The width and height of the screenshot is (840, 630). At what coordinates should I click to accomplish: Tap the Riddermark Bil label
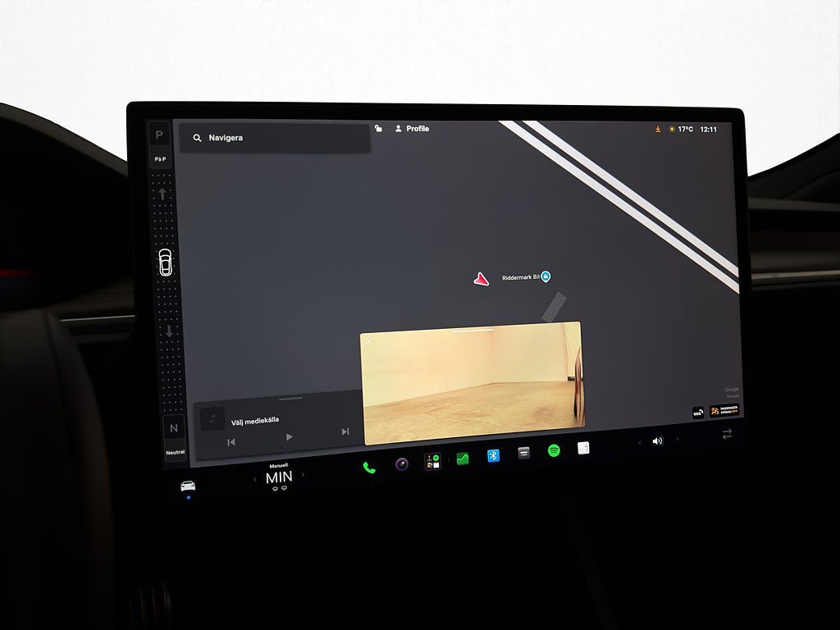coord(520,277)
